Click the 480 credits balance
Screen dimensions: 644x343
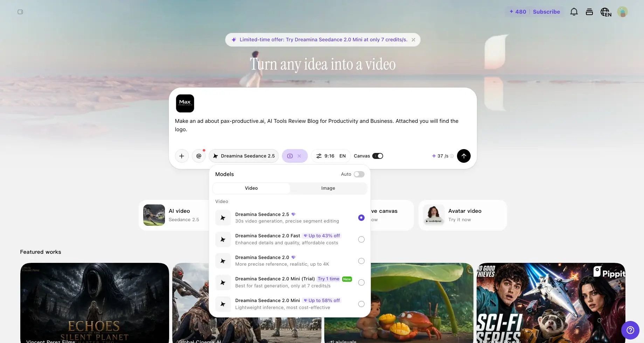[518, 12]
